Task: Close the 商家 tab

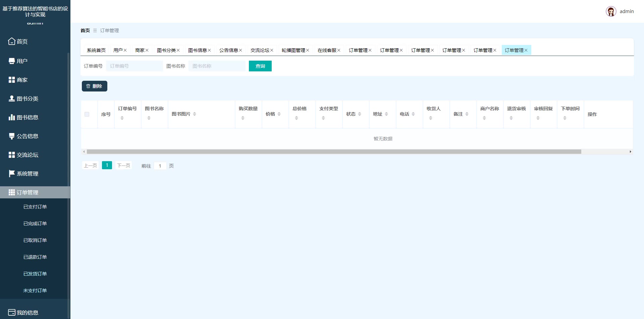Action: (x=147, y=50)
